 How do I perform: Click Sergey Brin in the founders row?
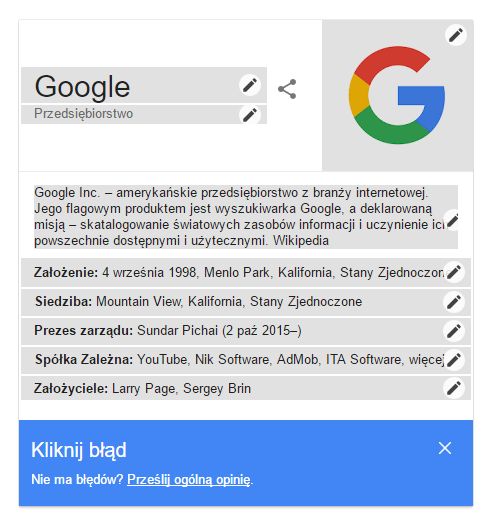pyautogui.click(x=217, y=388)
